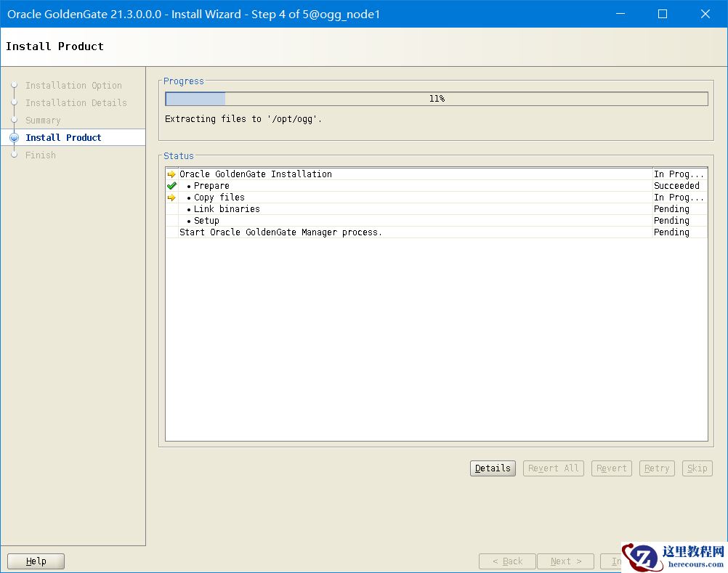This screenshot has height=573, width=728.
Task: Click the Installation Details step bullet
Action: 14,103
